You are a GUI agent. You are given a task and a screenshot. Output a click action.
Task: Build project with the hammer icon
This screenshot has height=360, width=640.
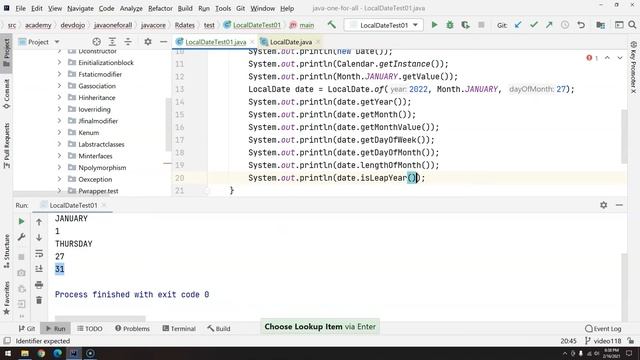(331, 25)
